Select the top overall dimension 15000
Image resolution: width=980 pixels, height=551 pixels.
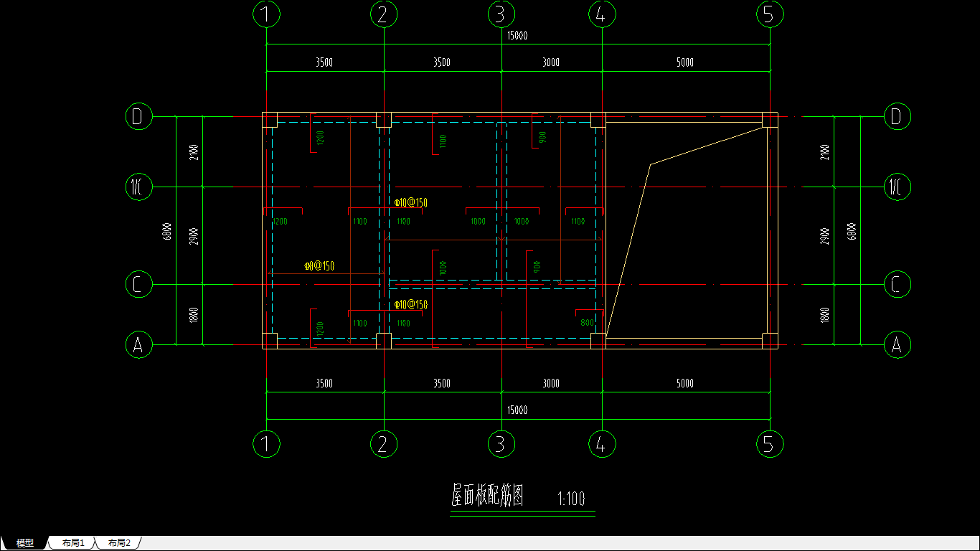point(517,36)
